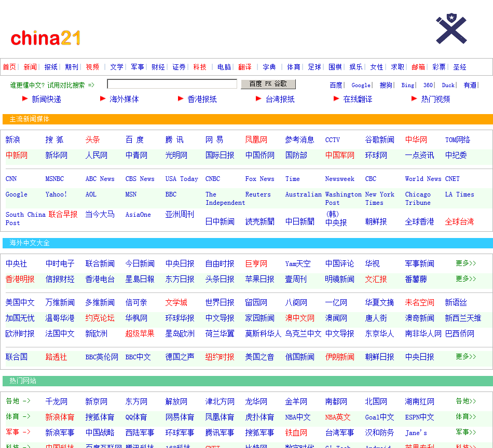
Task: Click the 百度 PK 谷歌 search button
Action: (x=268, y=84)
